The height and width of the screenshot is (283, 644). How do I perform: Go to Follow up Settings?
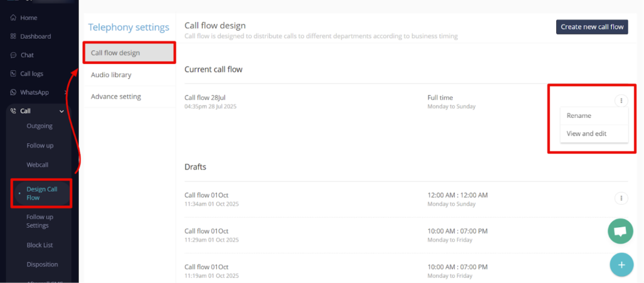pos(40,221)
